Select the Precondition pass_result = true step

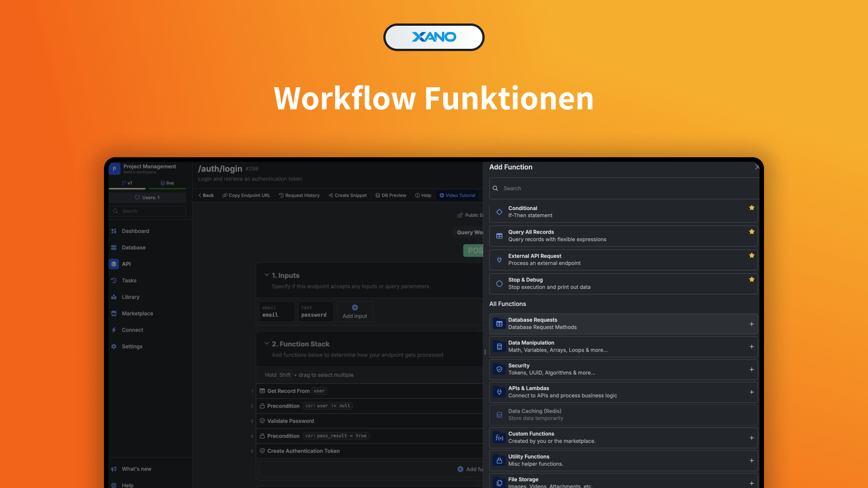coord(370,436)
